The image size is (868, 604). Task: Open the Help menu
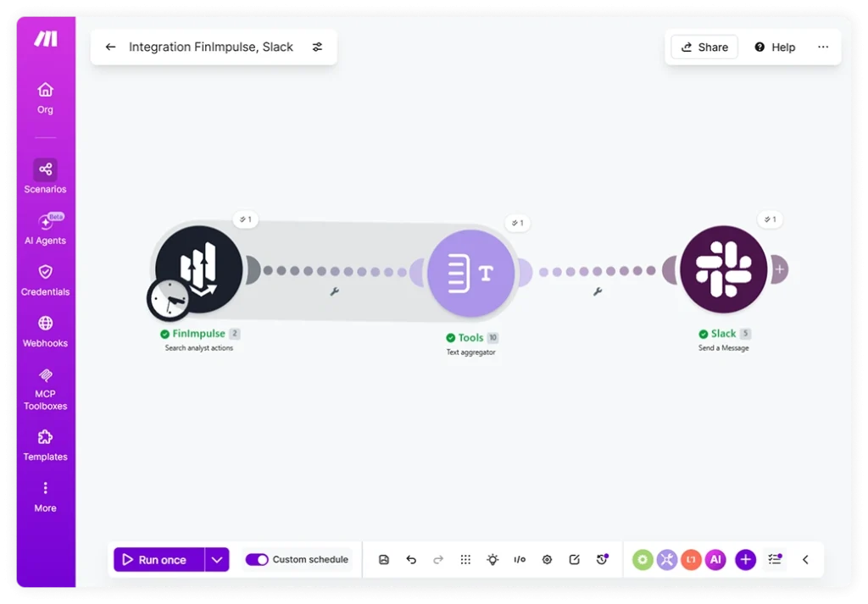775,47
